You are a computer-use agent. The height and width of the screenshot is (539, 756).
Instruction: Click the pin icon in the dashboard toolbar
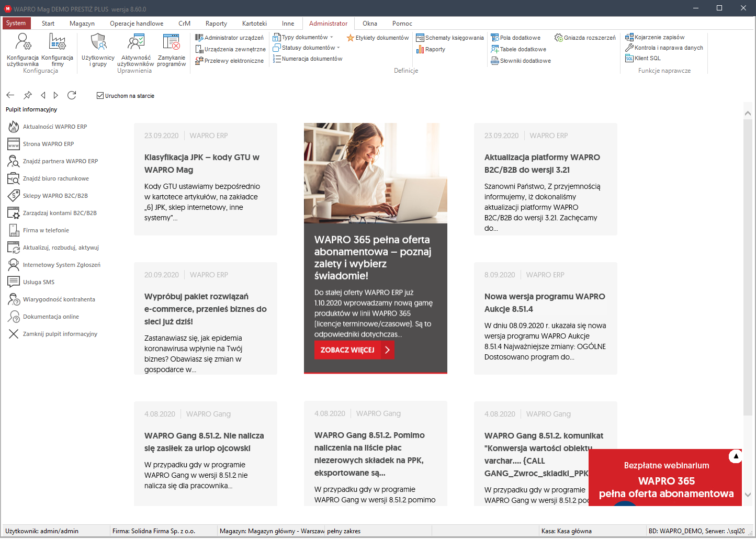click(x=28, y=95)
